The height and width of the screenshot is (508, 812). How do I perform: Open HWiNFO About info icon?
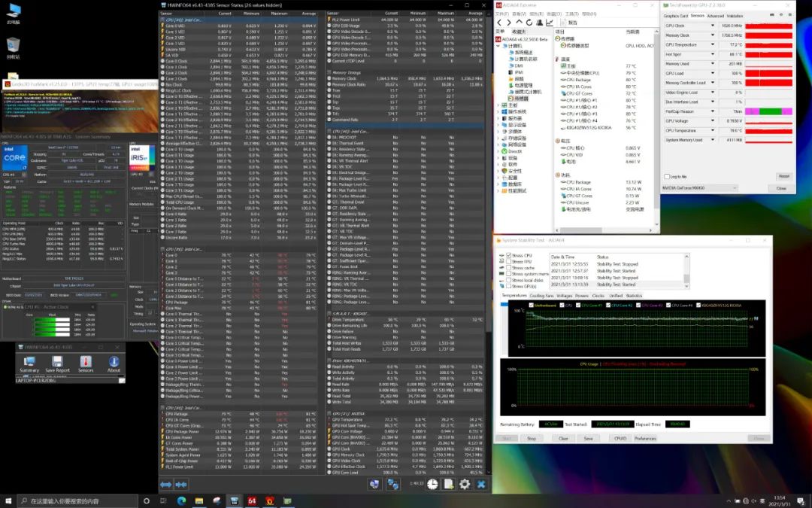coord(114,363)
